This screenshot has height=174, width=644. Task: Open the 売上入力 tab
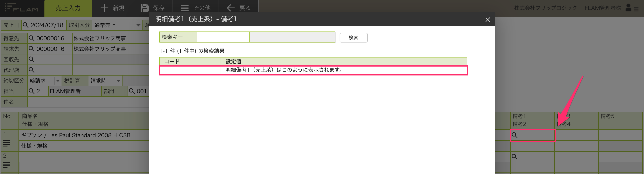point(68,8)
